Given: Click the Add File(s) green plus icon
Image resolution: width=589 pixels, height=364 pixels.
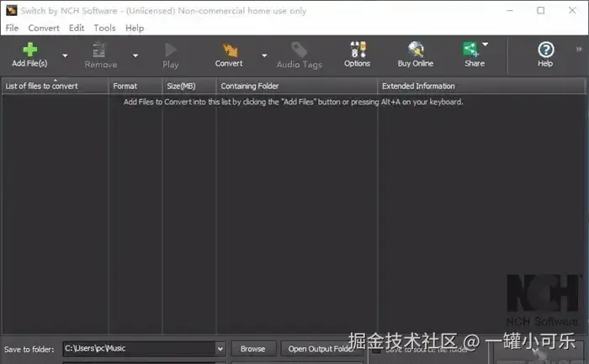Looking at the screenshot, I should 29,49.
